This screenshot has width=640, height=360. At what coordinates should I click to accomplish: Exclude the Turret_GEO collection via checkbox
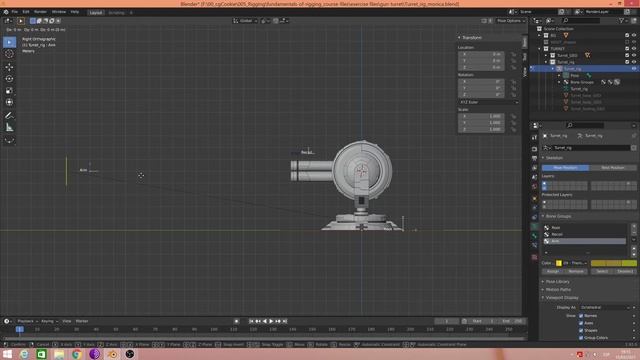click(x=627, y=55)
